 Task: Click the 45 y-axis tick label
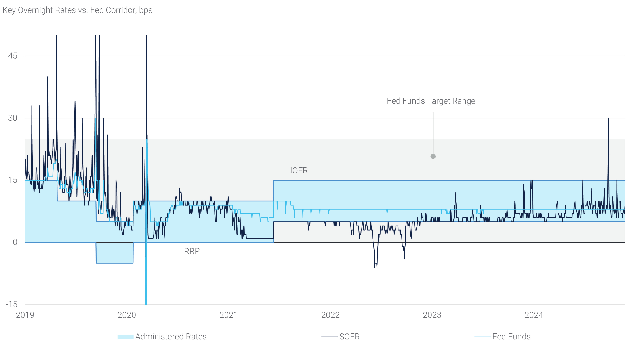click(13, 56)
